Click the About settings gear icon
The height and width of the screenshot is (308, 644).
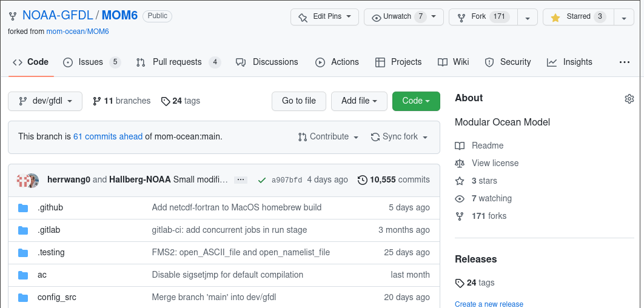tap(629, 99)
